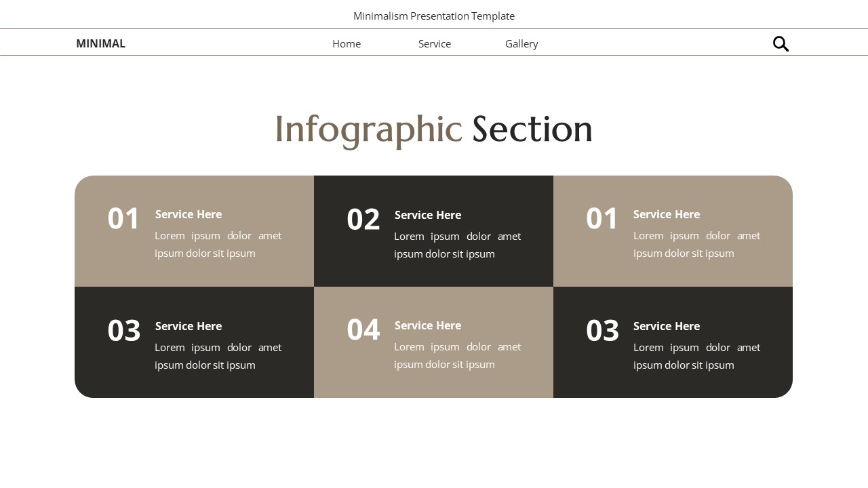Select the number 03 in bottom-right card
The image size is (868, 488).
pyautogui.click(x=603, y=330)
